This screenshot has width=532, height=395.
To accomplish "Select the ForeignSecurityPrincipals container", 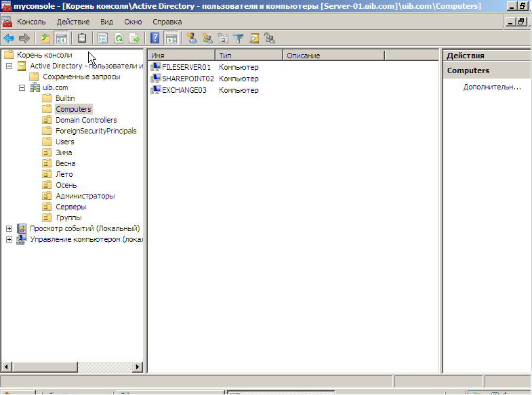I will [x=96, y=131].
